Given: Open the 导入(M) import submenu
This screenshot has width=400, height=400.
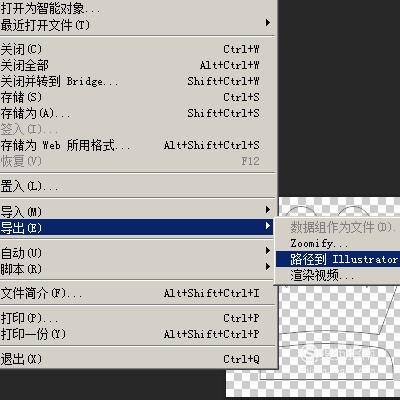Looking at the screenshot, I should pyautogui.click(x=137, y=211).
